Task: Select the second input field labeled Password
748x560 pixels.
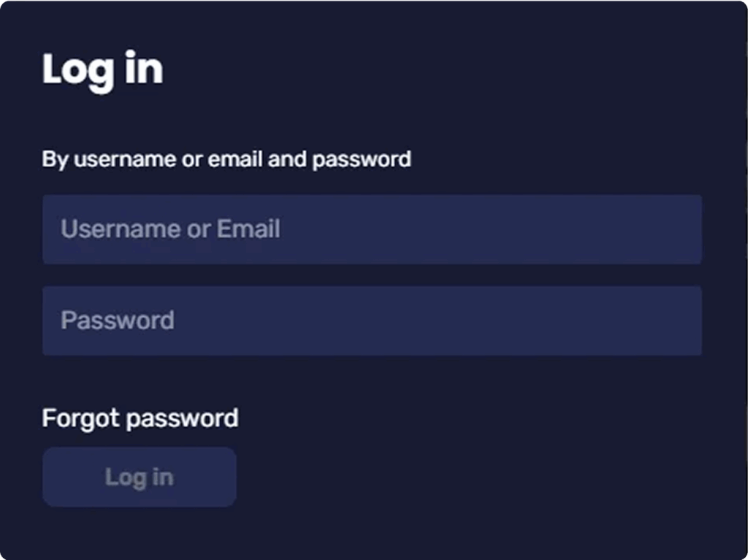Action: click(372, 321)
